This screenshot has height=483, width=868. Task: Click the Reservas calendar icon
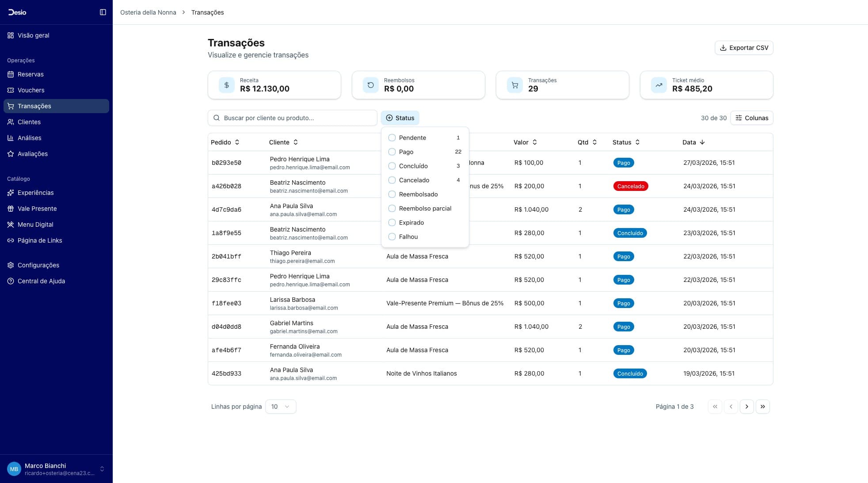point(11,74)
